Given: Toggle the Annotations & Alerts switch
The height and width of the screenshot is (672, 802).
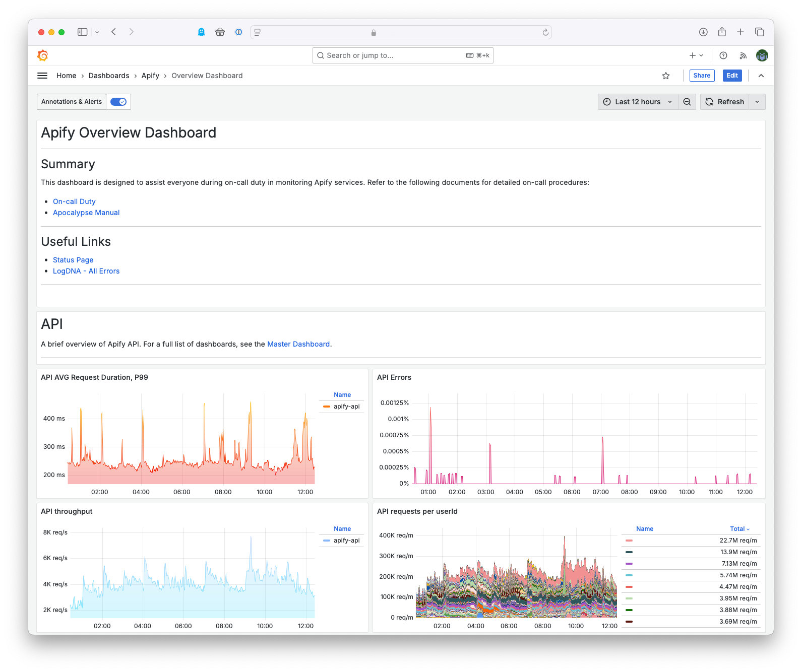Looking at the screenshot, I should 118,102.
